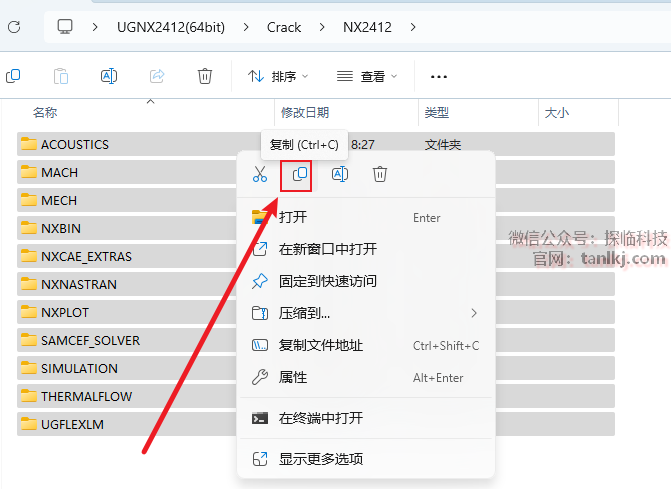Click the This PC monitor icon
Screen dimensions: 671x489
tap(65, 27)
